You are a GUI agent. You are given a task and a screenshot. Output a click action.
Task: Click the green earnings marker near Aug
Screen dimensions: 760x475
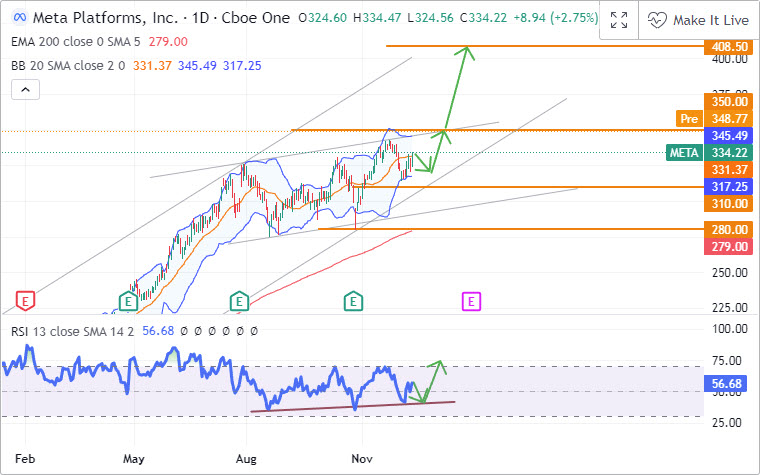pyautogui.click(x=238, y=300)
